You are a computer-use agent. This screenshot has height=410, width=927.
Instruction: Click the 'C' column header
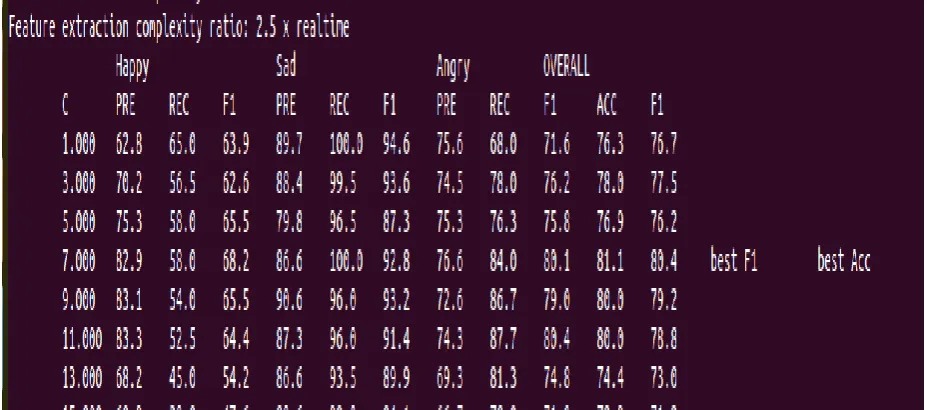point(65,106)
